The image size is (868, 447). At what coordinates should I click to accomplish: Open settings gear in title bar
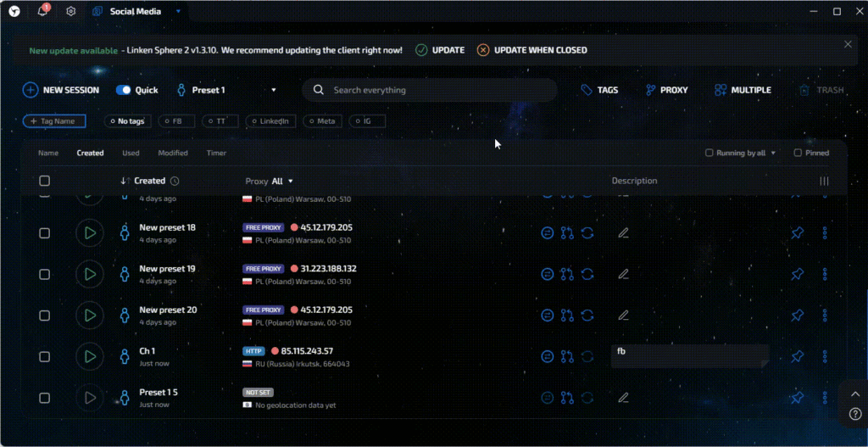tap(71, 11)
